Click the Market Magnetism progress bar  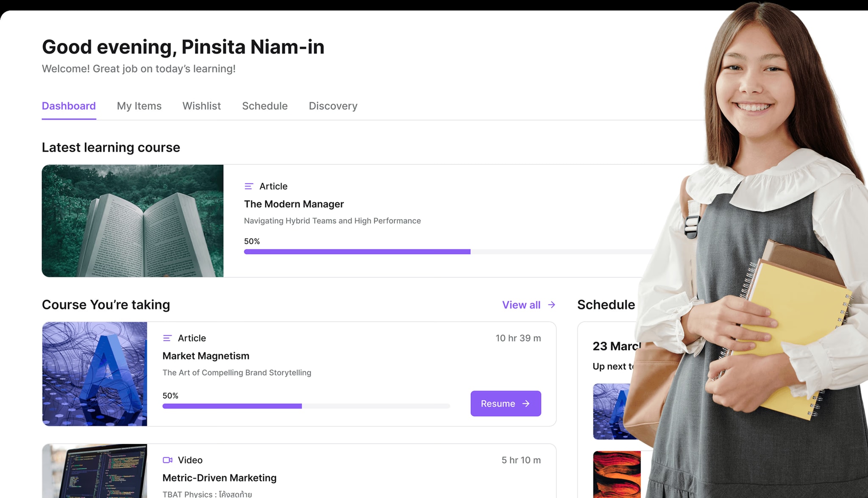click(306, 406)
